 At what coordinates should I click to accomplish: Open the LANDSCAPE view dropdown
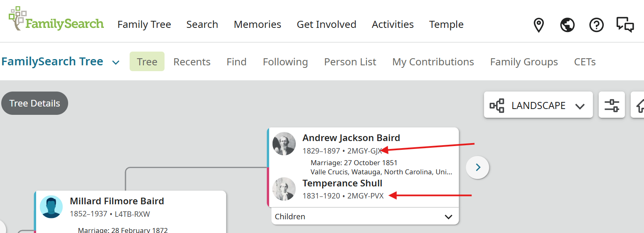(x=538, y=105)
